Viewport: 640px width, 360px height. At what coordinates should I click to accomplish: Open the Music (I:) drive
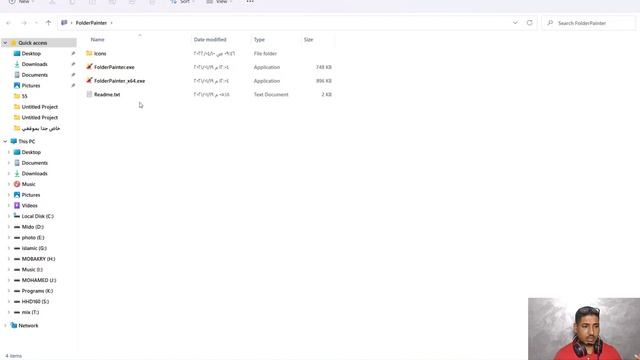pos(32,269)
